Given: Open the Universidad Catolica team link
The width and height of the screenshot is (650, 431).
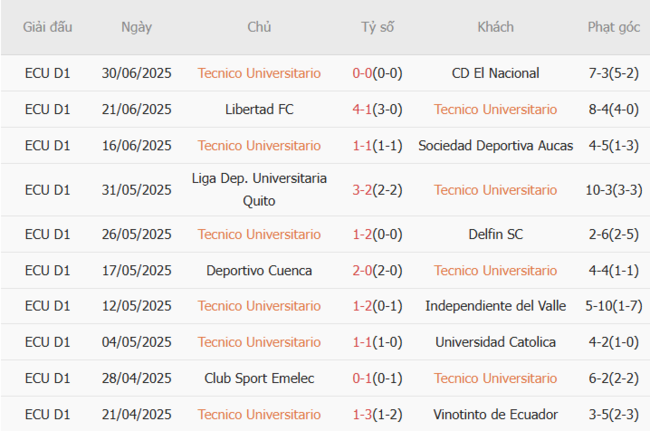Looking at the screenshot, I should tap(496, 342).
